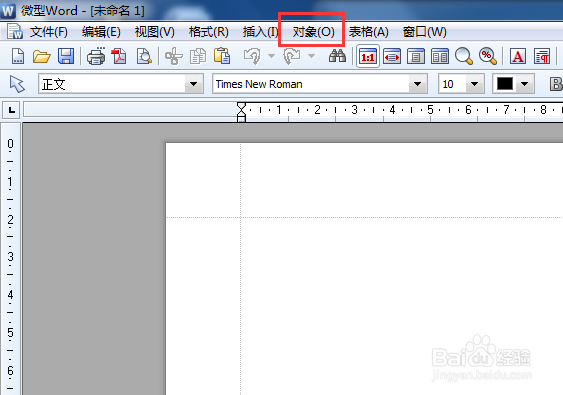This screenshot has height=395, width=563.
Task: Open the font size 10 dropdown
Action: pyautogui.click(x=474, y=84)
